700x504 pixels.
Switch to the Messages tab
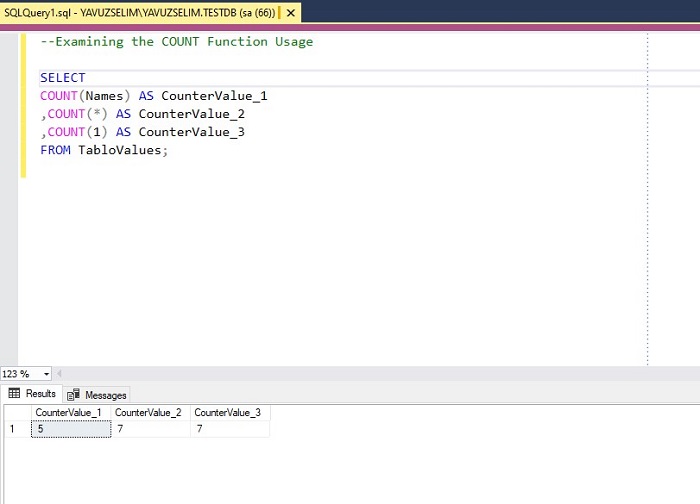coord(97,395)
